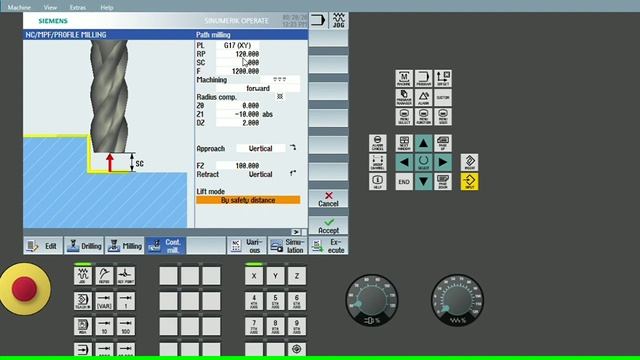Select the central SELECT key
The image size is (640, 360).
click(423, 162)
